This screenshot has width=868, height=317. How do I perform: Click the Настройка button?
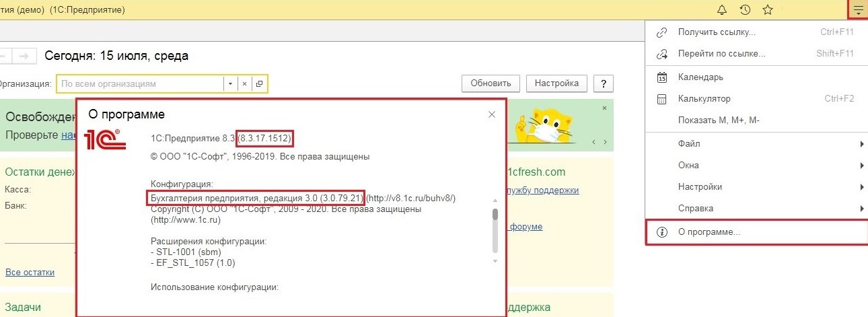point(556,83)
